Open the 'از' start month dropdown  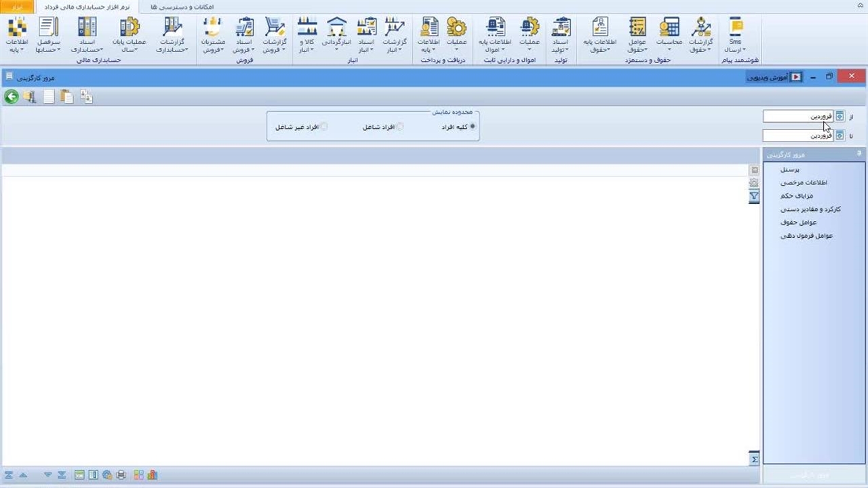(x=840, y=117)
